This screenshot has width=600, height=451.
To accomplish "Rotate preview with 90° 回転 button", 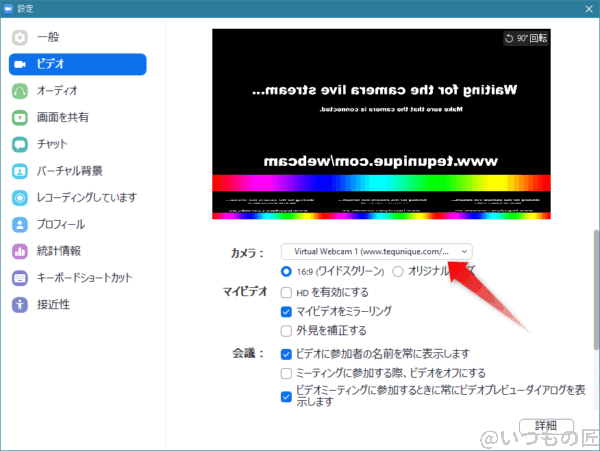I will click(x=526, y=38).
